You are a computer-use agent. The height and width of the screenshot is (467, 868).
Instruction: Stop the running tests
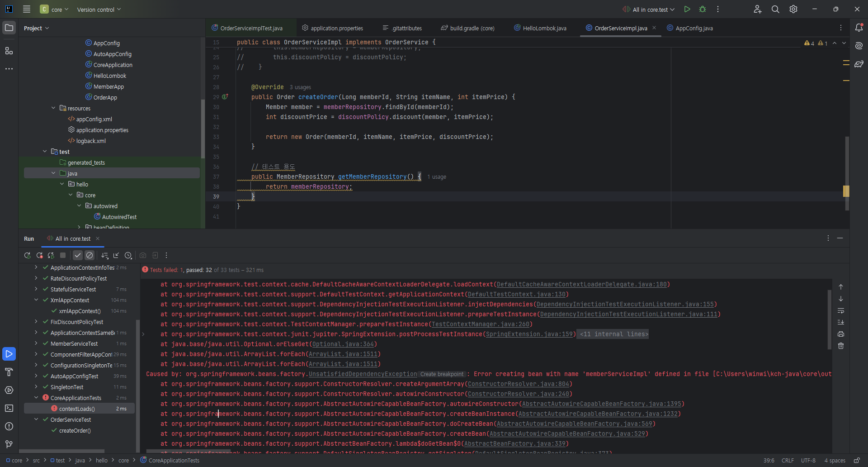coord(63,255)
